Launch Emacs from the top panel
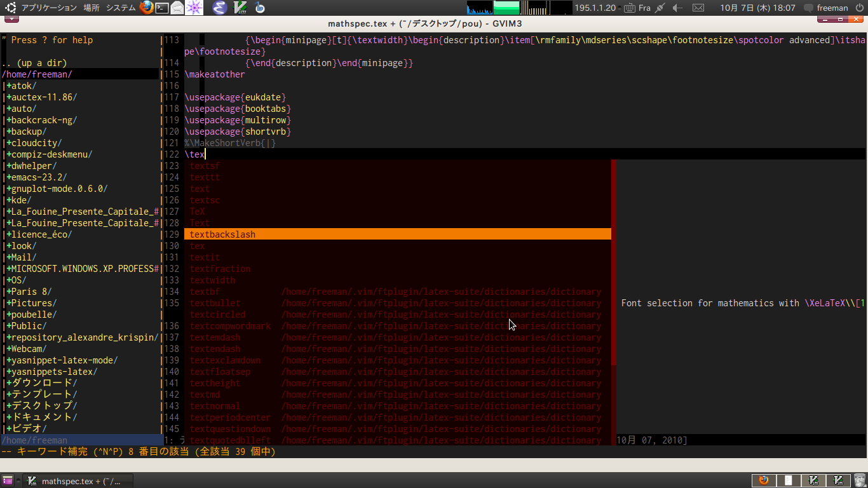Viewport: 868px width, 488px height. point(219,8)
